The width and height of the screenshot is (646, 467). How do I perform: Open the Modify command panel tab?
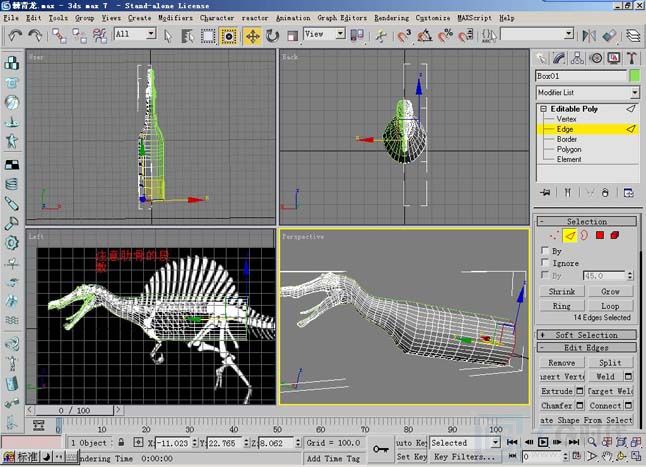coord(559,58)
